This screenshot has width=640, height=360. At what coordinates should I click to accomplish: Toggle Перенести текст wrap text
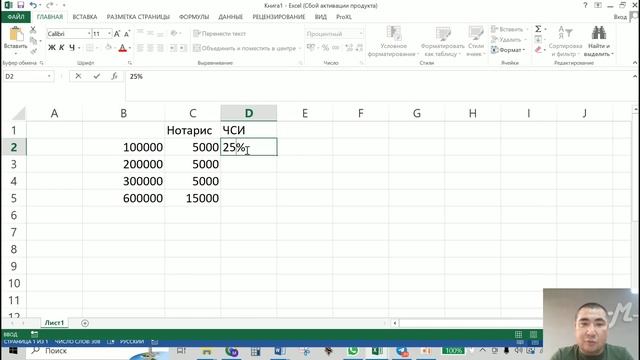[x=220, y=33]
